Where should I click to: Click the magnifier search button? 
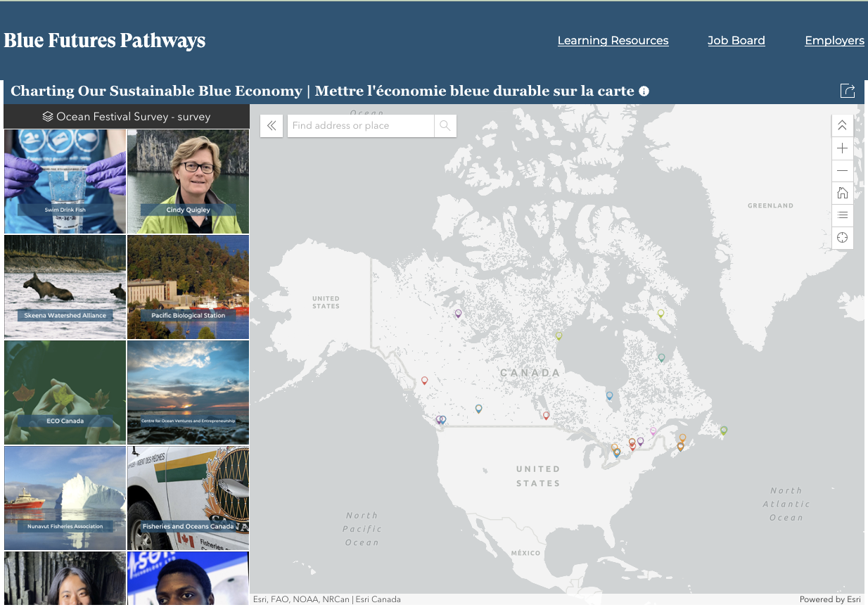point(445,126)
